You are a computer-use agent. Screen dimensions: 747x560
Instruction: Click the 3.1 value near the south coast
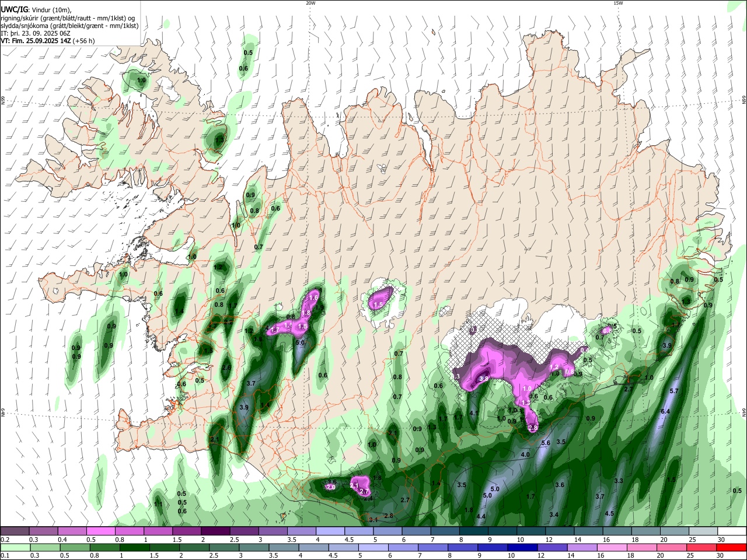point(373,520)
